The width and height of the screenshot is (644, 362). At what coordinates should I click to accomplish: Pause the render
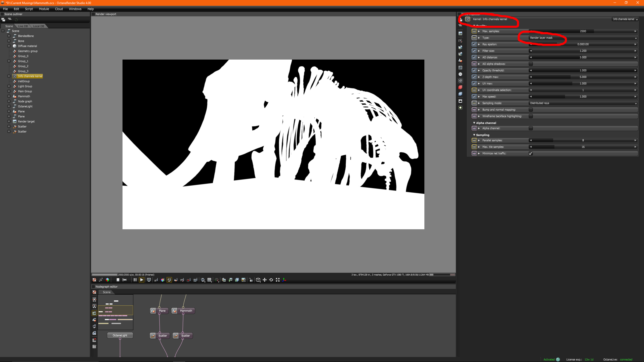point(135,280)
